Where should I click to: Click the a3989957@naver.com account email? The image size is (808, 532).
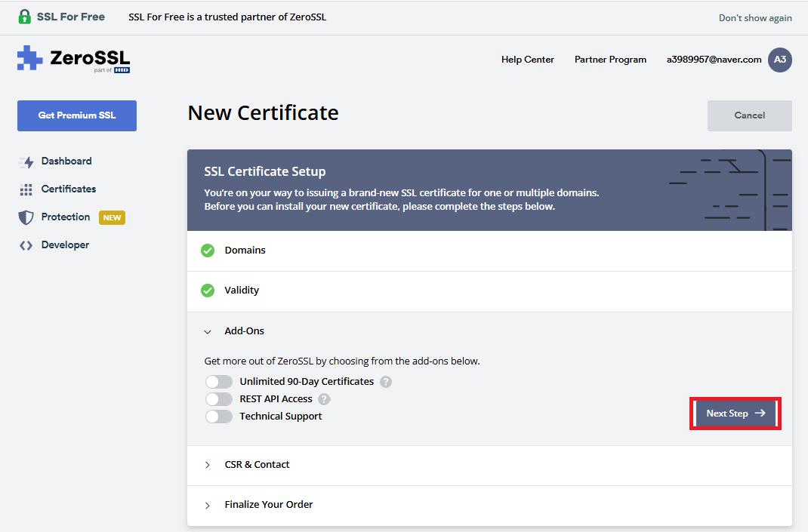714,60
